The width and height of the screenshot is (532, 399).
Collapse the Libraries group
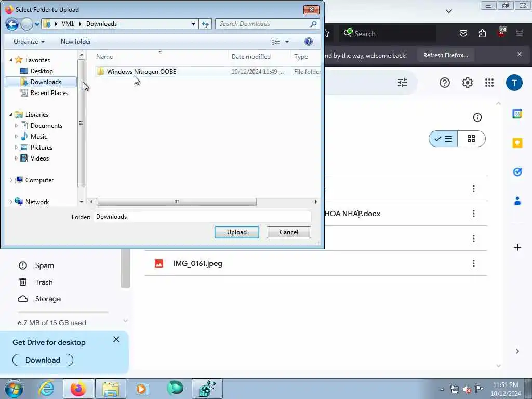click(11, 115)
